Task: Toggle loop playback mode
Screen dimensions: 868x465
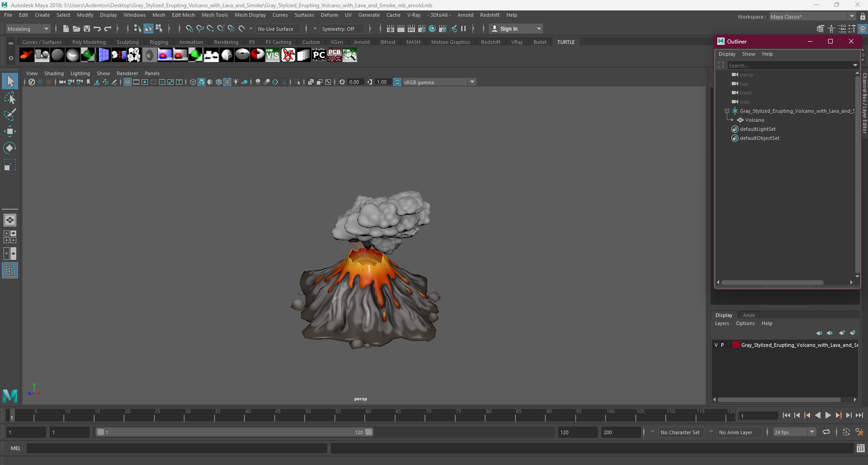Action: click(x=826, y=432)
